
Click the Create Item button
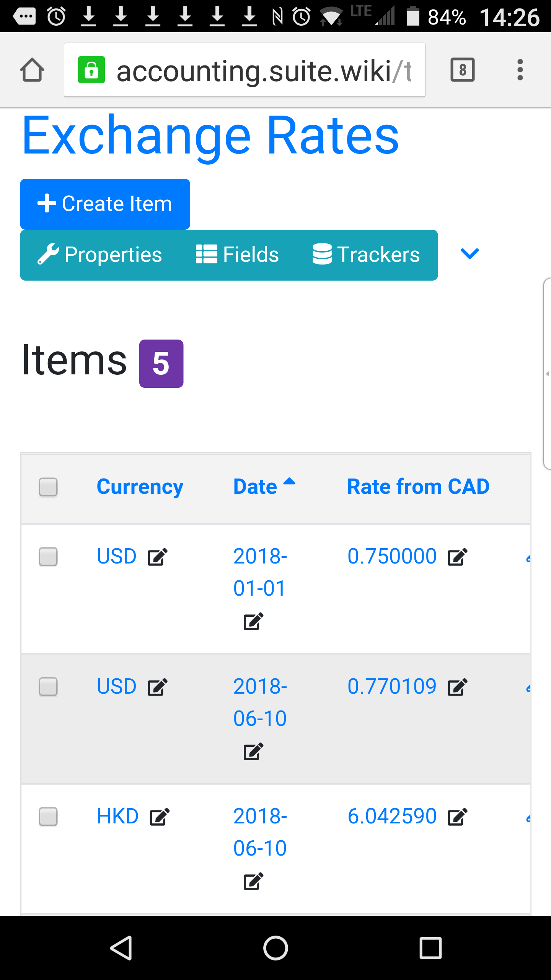(105, 204)
